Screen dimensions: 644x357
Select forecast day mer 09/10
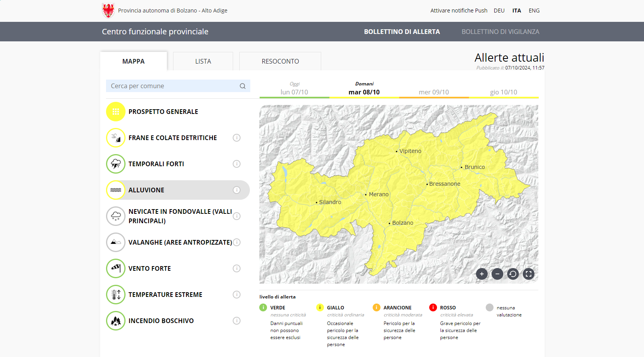pyautogui.click(x=433, y=92)
